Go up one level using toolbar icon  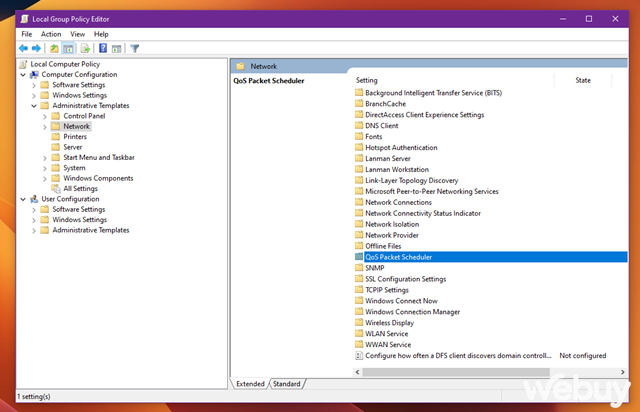[54, 48]
